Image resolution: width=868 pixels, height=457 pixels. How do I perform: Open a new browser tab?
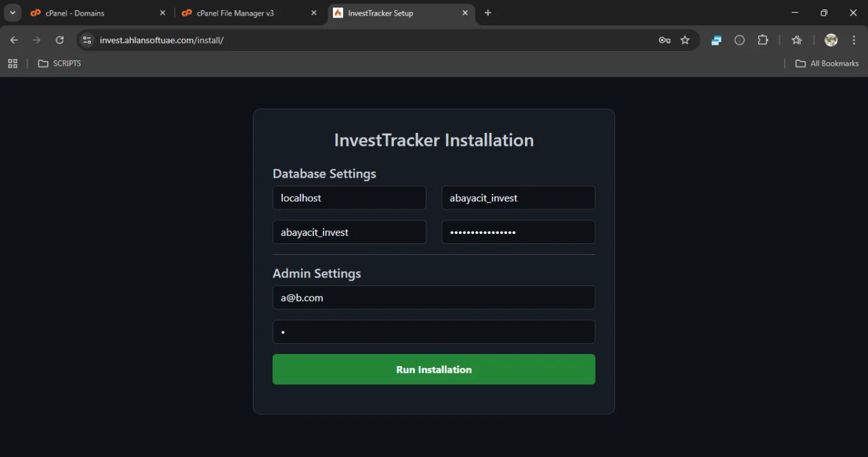click(x=488, y=13)
